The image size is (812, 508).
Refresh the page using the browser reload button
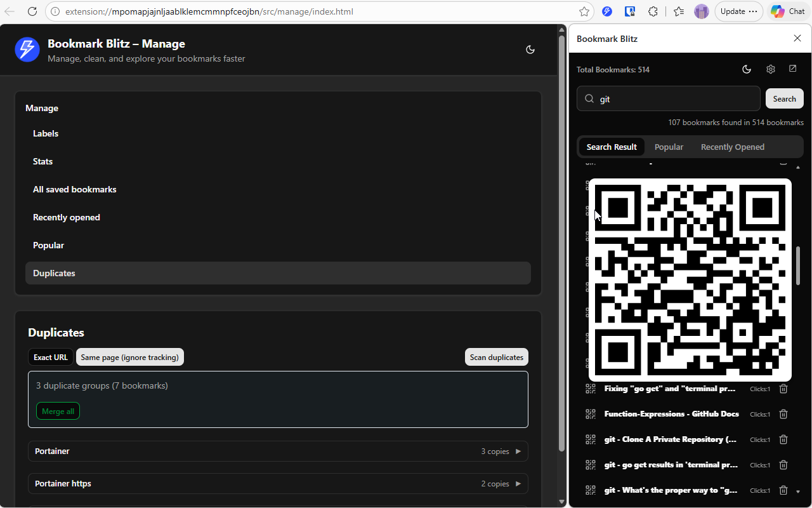(32, 11)
